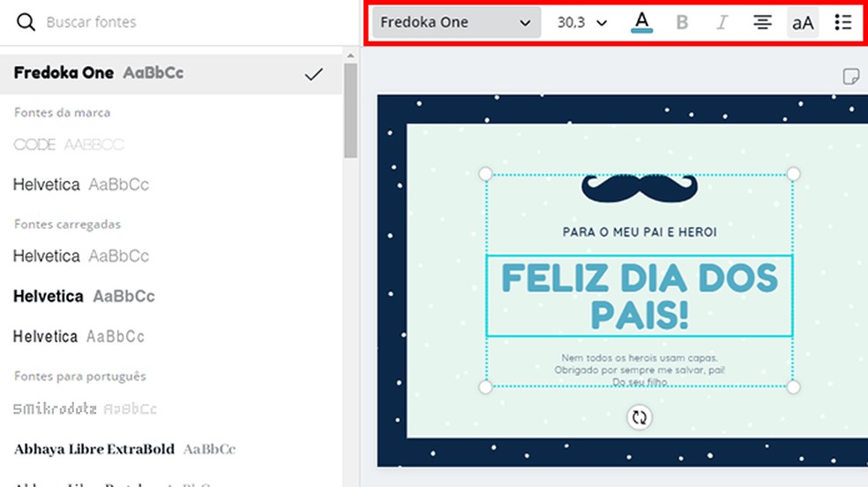Select the 5Mikrodots pixel font
This screenshot has height=487, width=868.
point(85,409)
